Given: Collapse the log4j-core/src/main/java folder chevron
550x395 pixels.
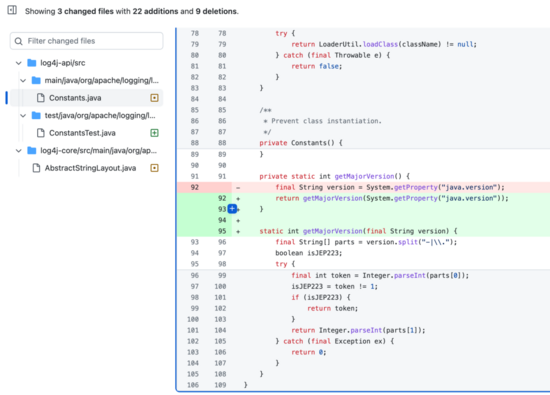Looking at the screenshot, I should 19,151.
